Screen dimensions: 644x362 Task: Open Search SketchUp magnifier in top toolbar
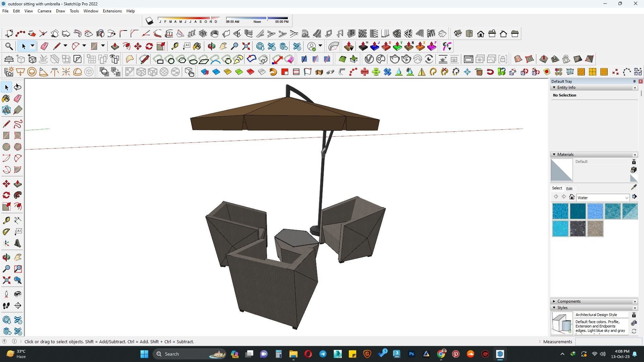pos(9,46)
